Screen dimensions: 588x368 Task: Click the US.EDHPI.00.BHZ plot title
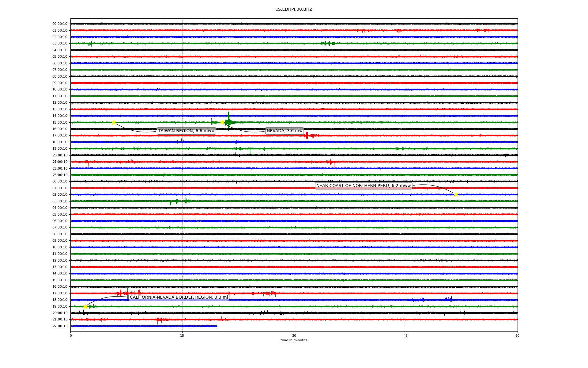pos(294,10)
